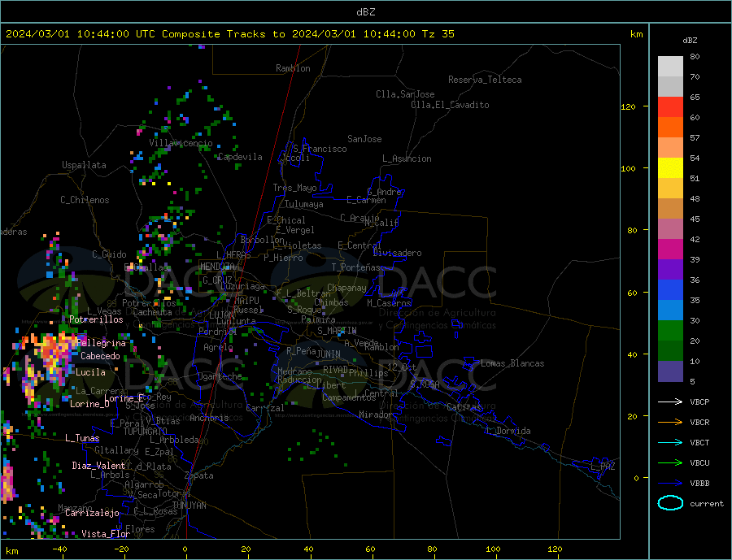732x560 pixels.
Task: Click the 'MENDOZA' city label
Action: 217,267
